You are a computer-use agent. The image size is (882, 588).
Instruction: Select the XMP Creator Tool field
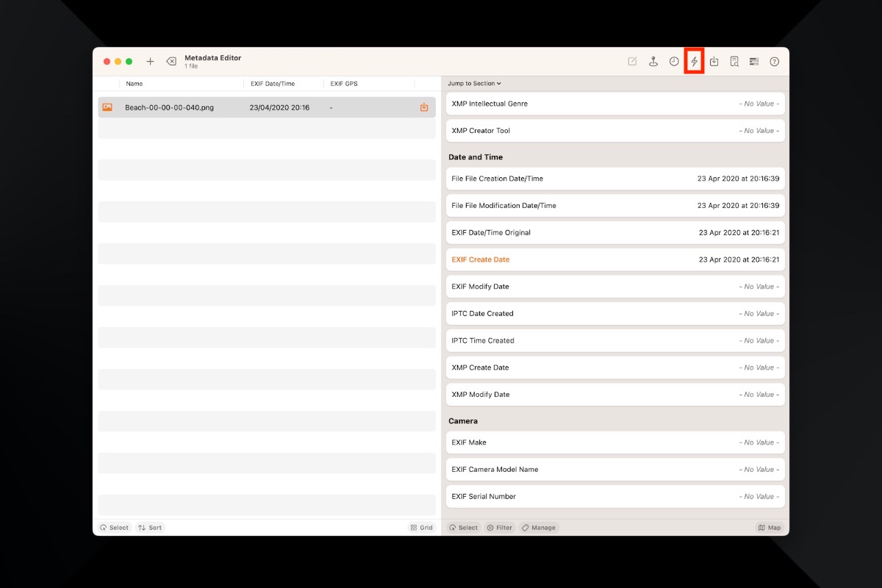tap(615, 131)
